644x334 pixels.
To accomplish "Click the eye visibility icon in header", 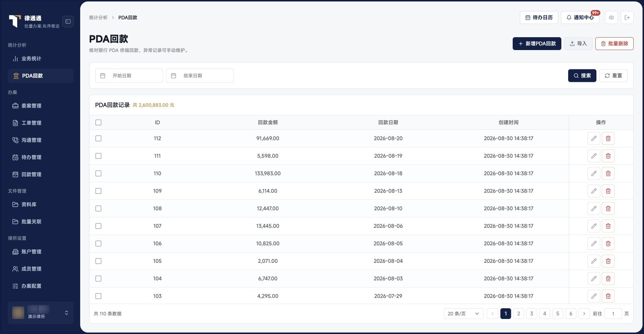I will (x=611, y=18).
